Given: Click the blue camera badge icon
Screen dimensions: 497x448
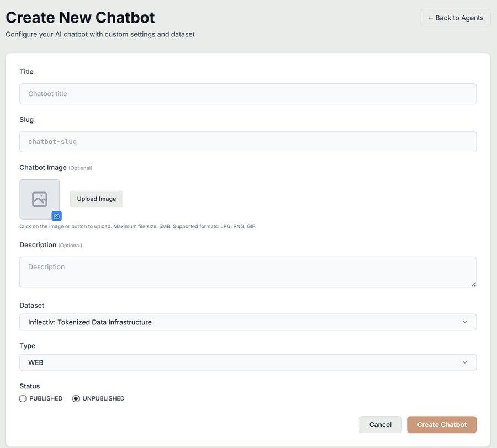Looking at the screenshot, I should tap(56, 216).
